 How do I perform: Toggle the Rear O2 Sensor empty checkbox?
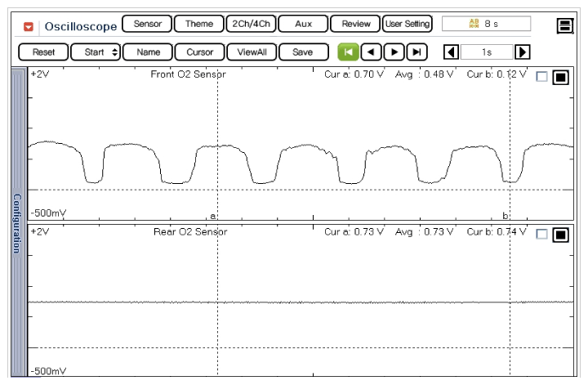[541, 235]
